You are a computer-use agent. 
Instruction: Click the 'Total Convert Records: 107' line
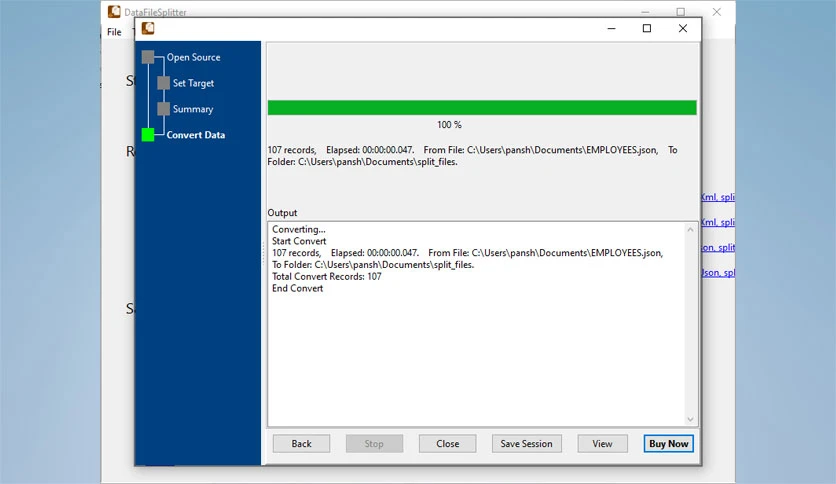[326, 277]
